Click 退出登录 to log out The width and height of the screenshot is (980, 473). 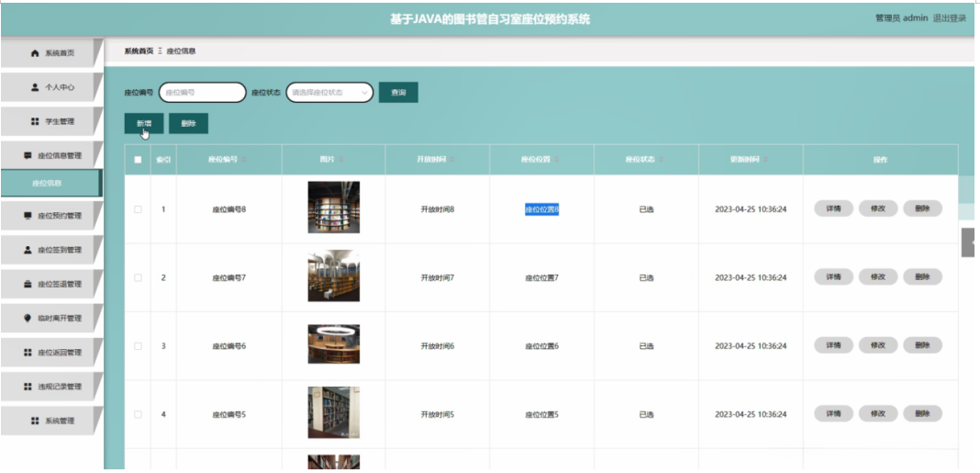(x=950, y=18)
